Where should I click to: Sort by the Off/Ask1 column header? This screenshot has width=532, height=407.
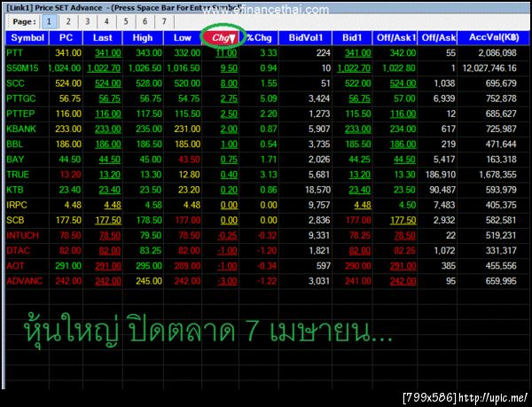click(x=395, y=37)
